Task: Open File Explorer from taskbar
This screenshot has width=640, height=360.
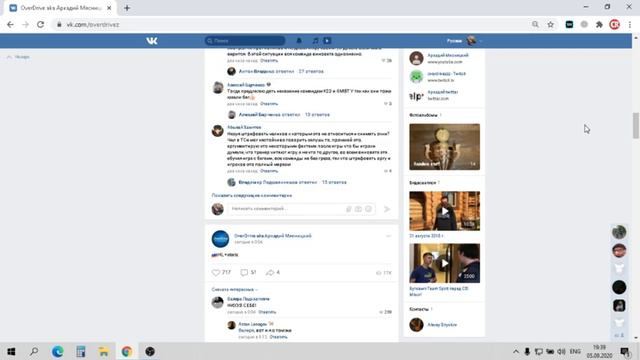Action: click(104, 351)
